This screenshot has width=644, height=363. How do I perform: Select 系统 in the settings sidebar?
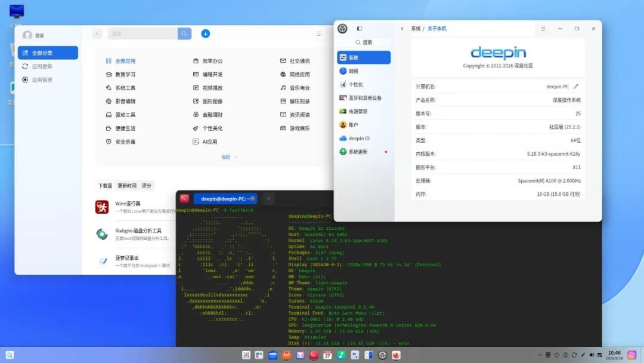(x=364, y=57)
